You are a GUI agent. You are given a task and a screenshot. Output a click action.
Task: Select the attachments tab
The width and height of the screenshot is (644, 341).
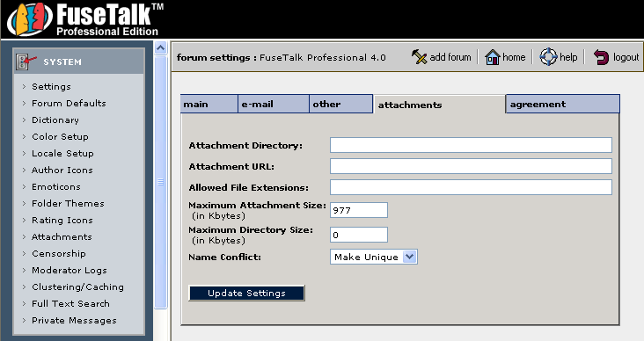[439, 105]
